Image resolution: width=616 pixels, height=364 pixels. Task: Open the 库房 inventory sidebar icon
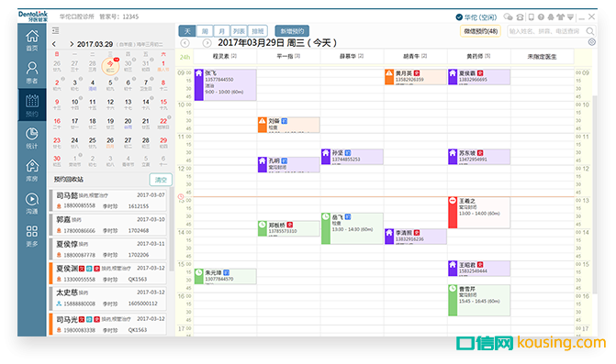tap(32, 171)
